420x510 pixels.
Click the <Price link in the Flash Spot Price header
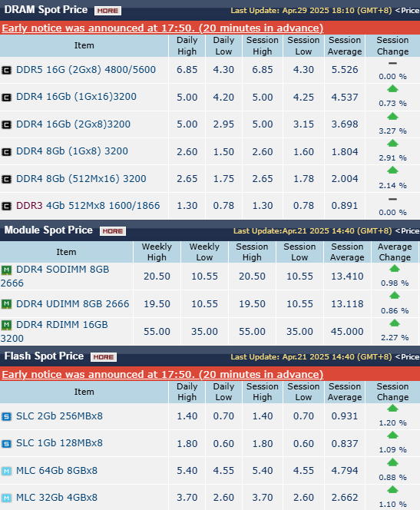[407, 357]
